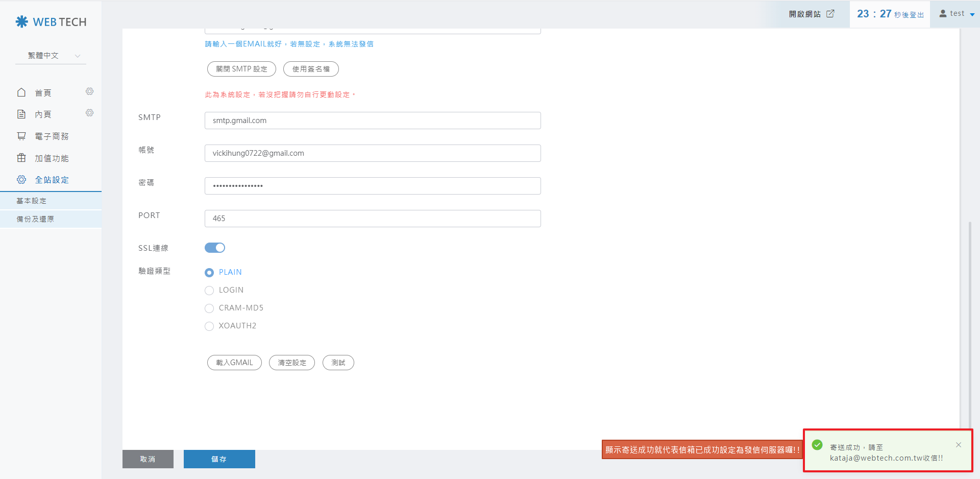This screenshot has width=980, height=479.
Task: Expand the 繁體中文 language dropdown
Action: 51,56
